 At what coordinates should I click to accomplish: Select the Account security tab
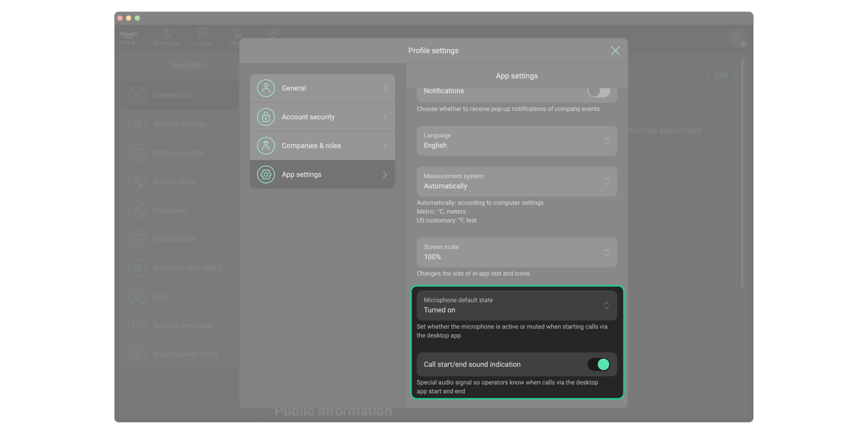pyautogui.click(x=322, y=117)
